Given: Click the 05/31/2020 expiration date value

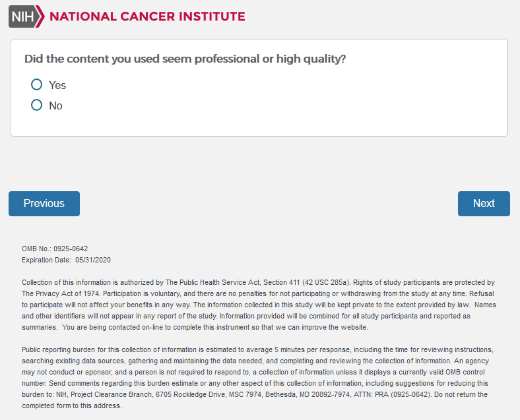Looking at the screenshot, I should click(x=94, y=260).
